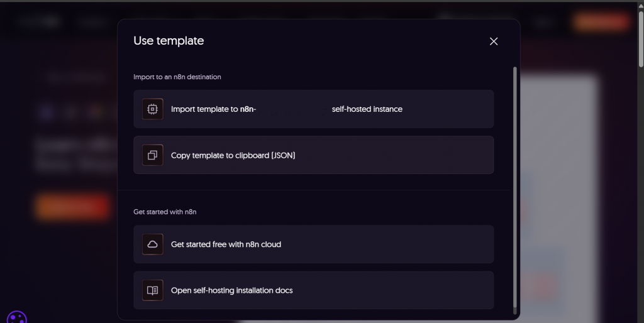Screen dimensions: 644x323
Task: Click the cloud icon beside n8n cloud
Action: [x=152, y=244]
